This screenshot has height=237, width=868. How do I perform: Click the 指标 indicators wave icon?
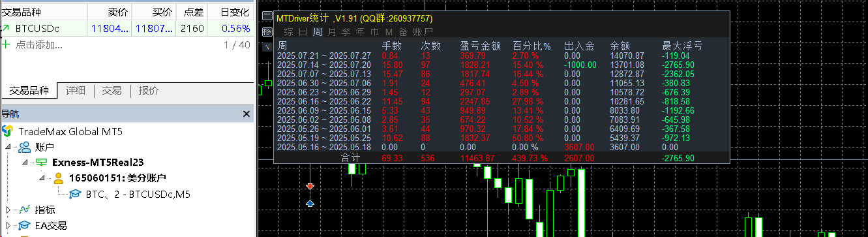point(24,210)
